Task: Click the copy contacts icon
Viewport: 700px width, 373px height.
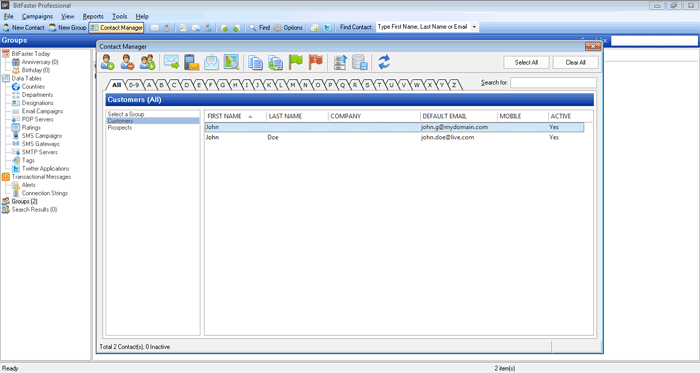Action: click(x=255, y=63)
